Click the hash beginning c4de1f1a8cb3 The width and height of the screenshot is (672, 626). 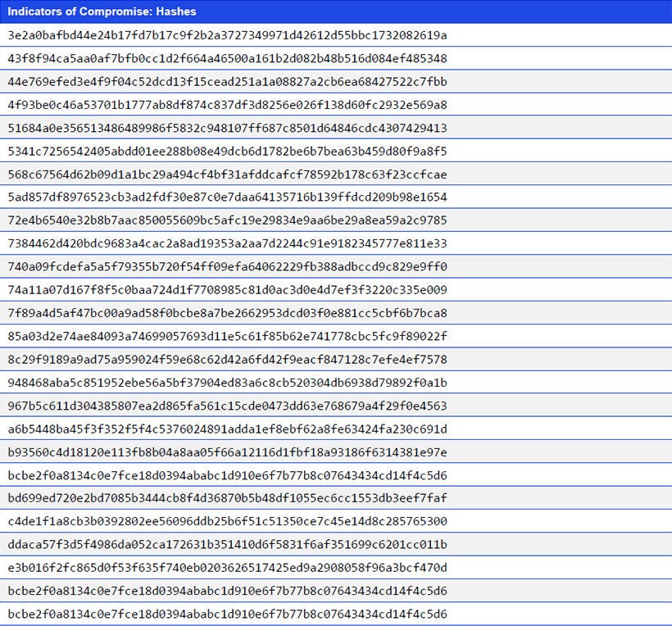[228, 521]
